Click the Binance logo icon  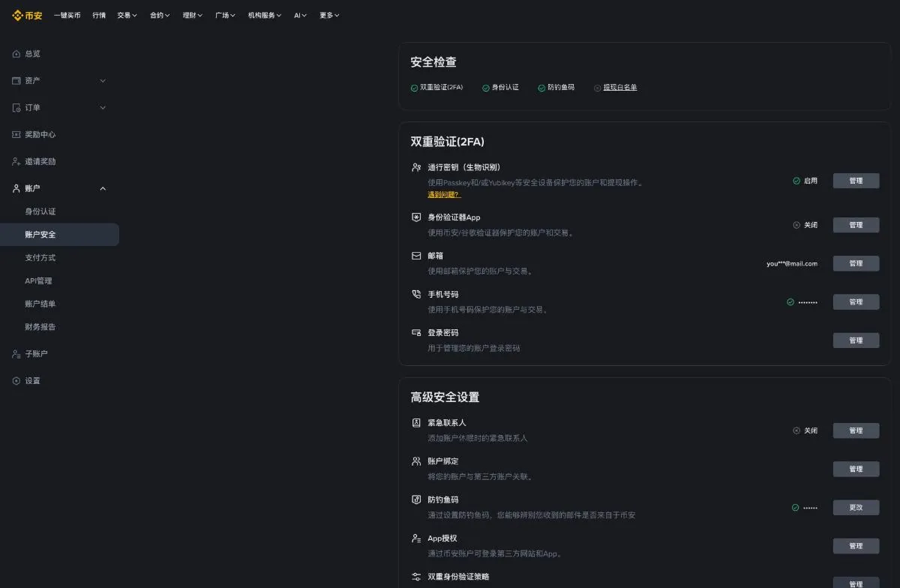[17, 15]
